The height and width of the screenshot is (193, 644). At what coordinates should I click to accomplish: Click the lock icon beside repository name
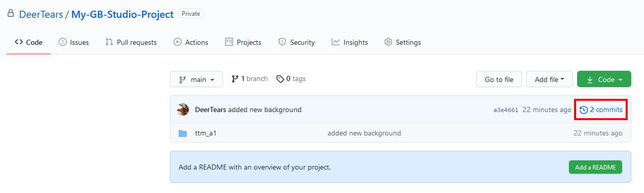click(10, 14)
